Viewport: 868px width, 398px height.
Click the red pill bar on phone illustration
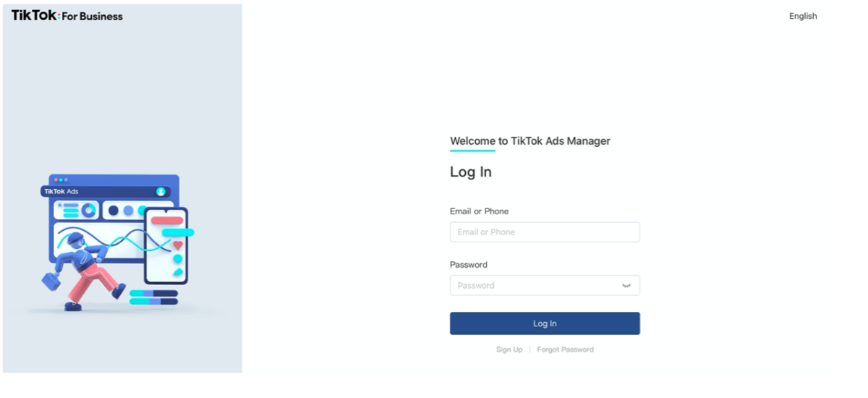click(x=166, y=220)
